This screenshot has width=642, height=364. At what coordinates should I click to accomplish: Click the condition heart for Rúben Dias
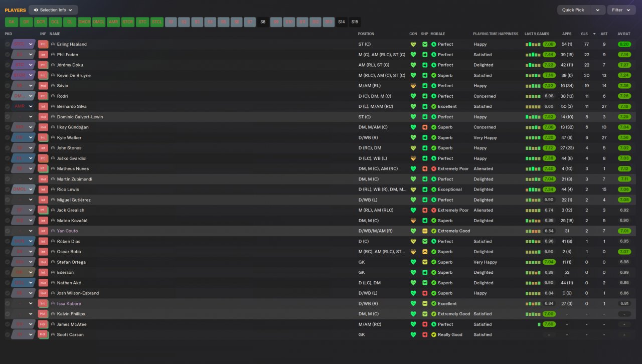[413, 241]
